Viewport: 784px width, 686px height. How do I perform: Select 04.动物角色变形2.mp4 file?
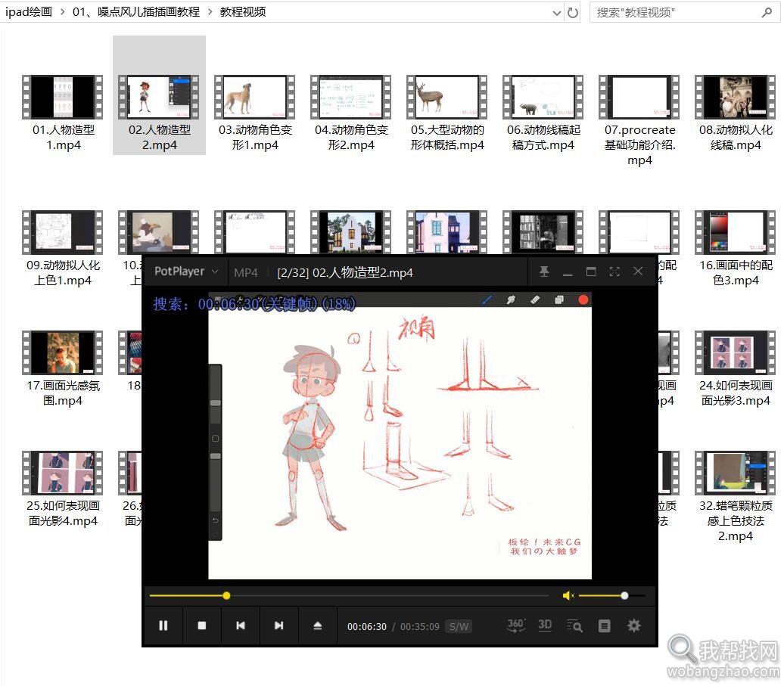tap(351, 111)
